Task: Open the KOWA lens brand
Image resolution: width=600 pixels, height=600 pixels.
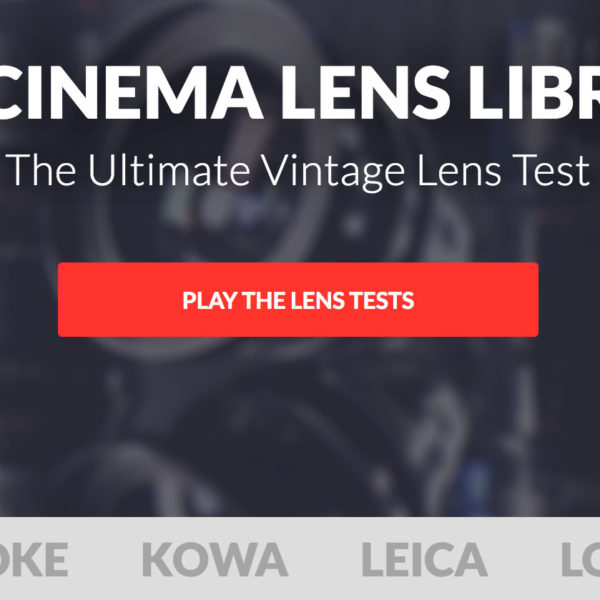Action: tap(215, 559)
